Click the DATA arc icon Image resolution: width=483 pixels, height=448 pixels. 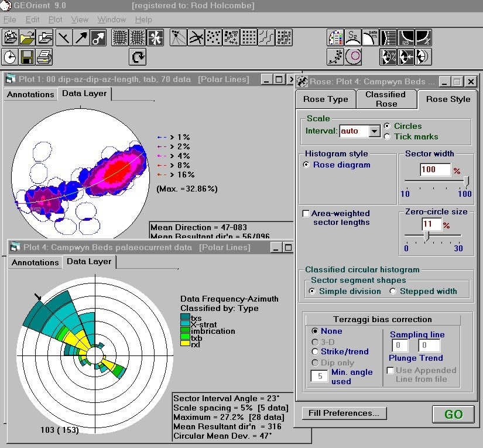click(x=370, y=37)
